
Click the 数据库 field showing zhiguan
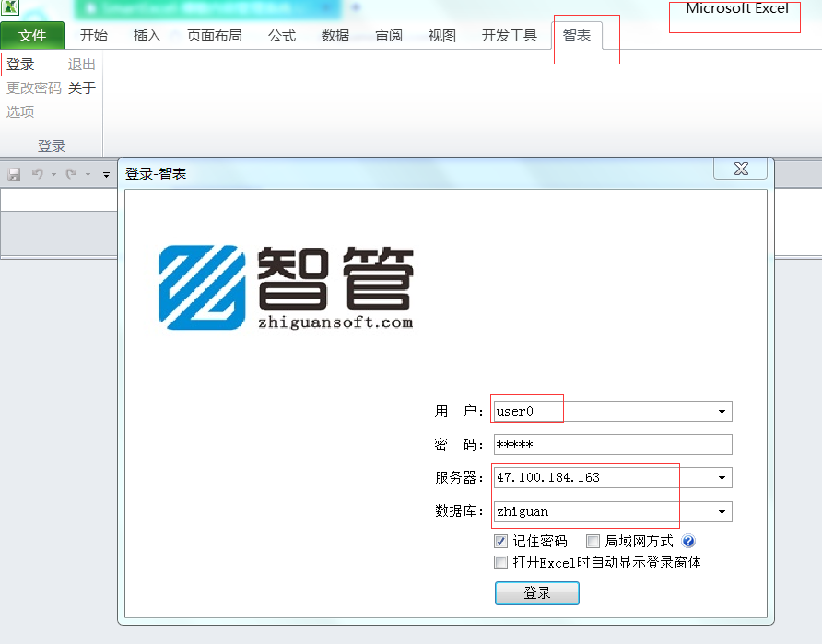coord(613,512)
